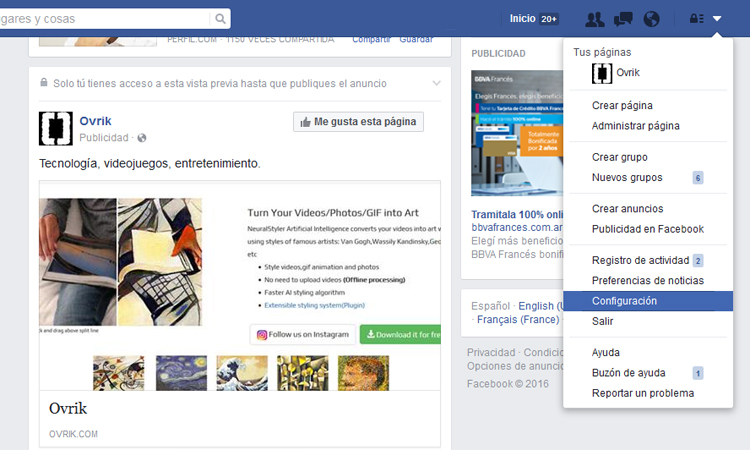Open friend requests icon in top bar
This screenshot has width=750, height=450.
click(595, 19)
